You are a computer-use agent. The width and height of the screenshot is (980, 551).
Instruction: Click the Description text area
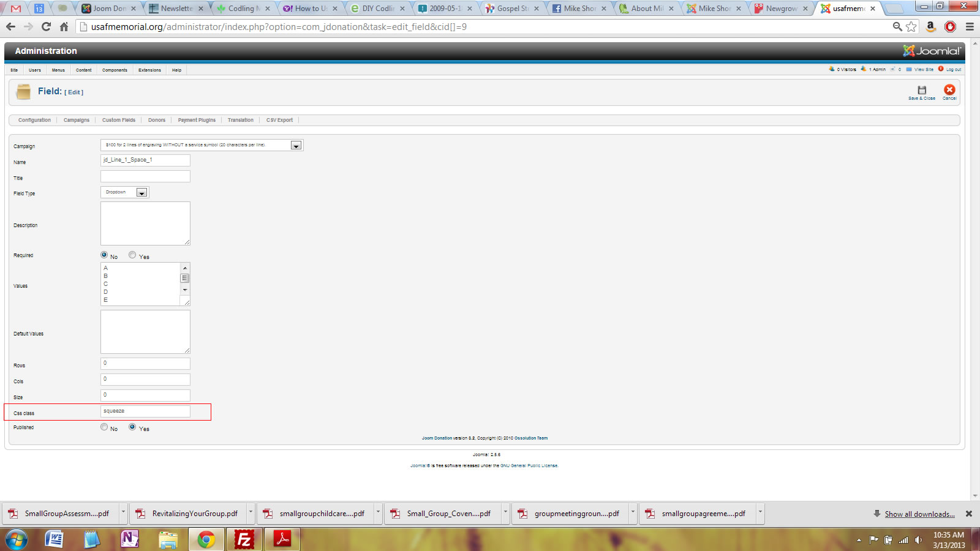click(x=145, y=223)
